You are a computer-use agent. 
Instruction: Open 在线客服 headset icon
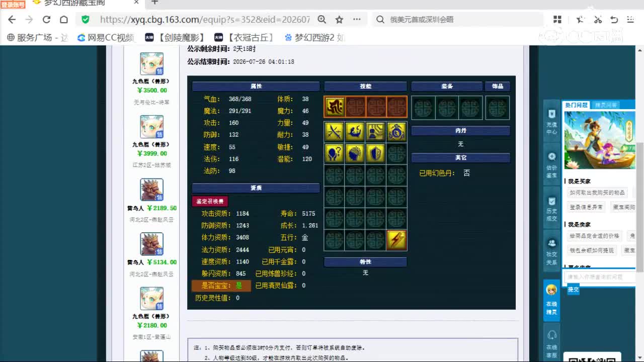(x=551, y=343)
